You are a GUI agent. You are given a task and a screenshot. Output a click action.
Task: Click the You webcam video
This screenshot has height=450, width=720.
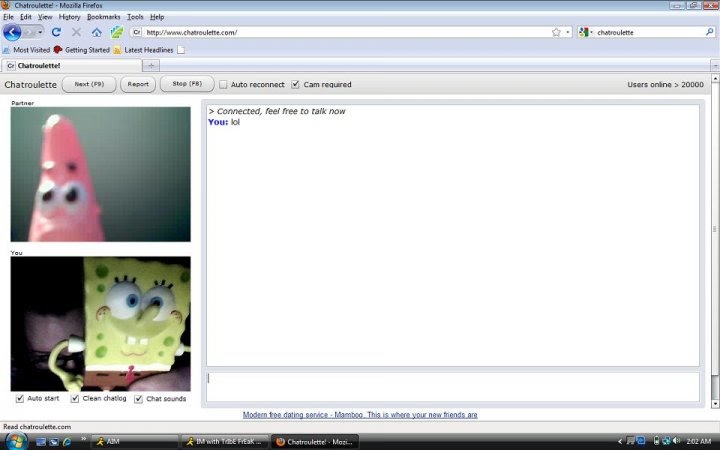(x=101, y=324)
